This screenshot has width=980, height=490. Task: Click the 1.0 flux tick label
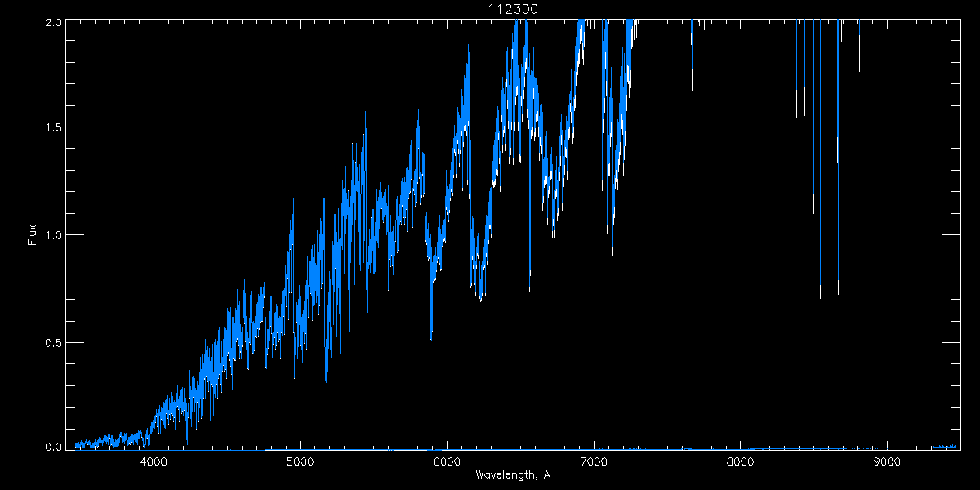point(53,235)
